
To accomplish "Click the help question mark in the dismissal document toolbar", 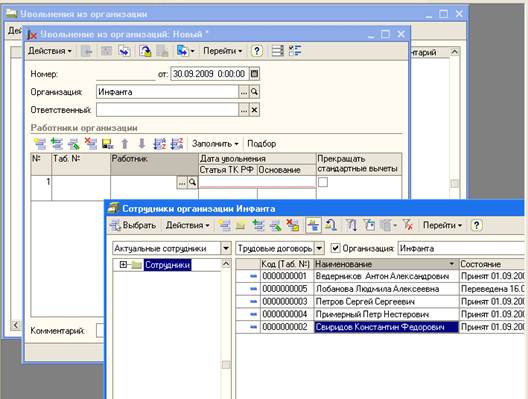I will point(257,51).
